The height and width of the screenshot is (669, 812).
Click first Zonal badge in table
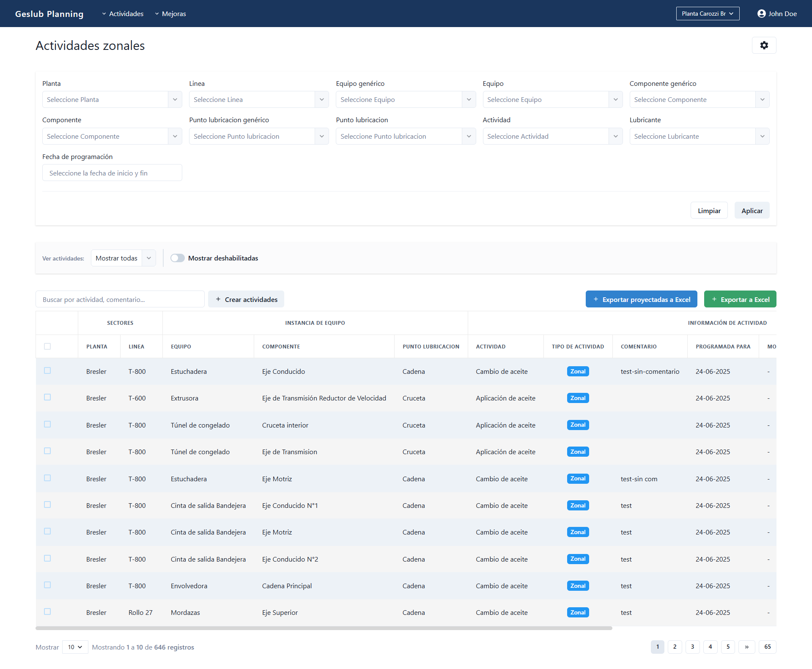pyautogui.click(x=578, y=371)
